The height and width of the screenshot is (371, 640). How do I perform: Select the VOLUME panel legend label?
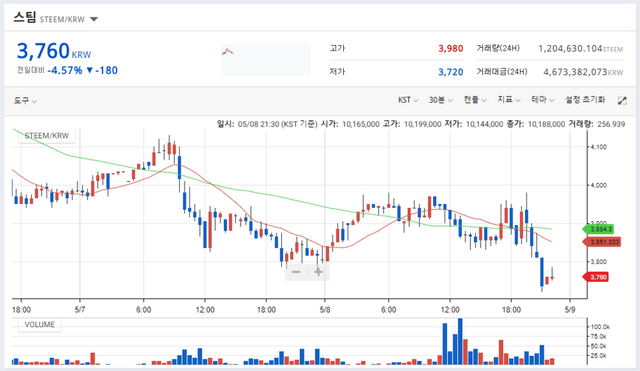[40, 325]
